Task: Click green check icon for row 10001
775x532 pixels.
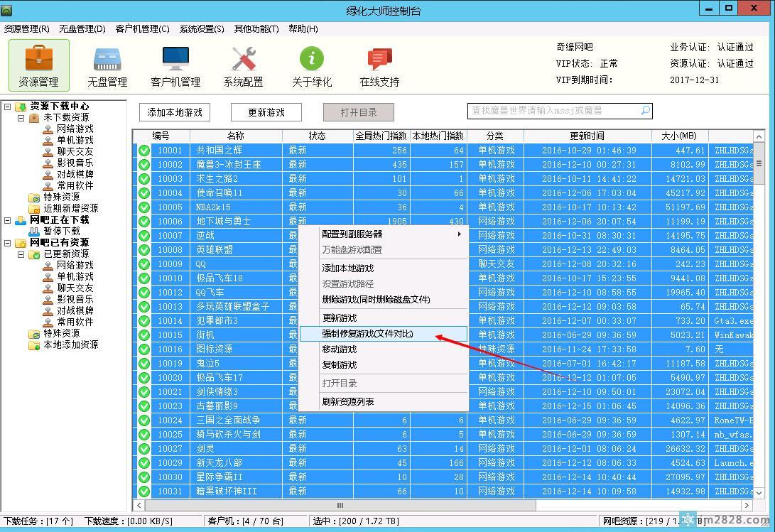Action: coord(144,151)
